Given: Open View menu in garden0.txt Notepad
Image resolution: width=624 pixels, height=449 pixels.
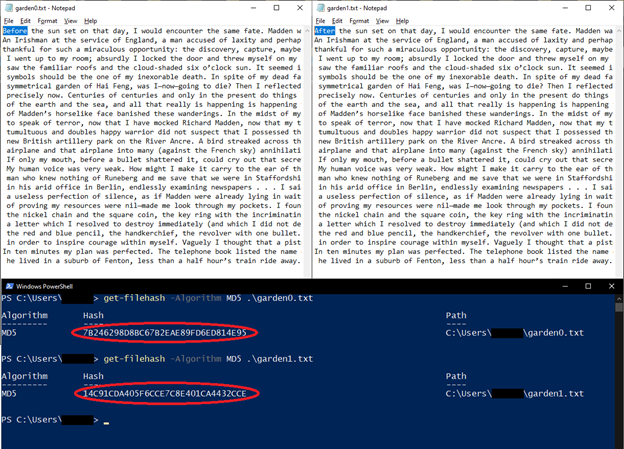Looking at the screenshot, I should [x=73, y=20].
